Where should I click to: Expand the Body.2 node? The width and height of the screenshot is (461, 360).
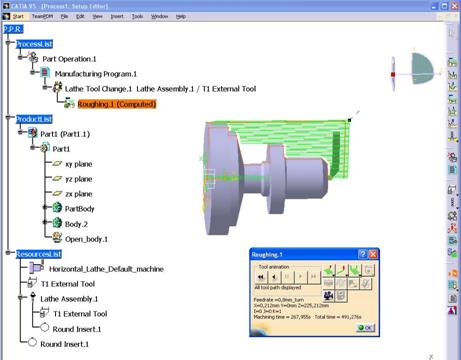[45, 222]
